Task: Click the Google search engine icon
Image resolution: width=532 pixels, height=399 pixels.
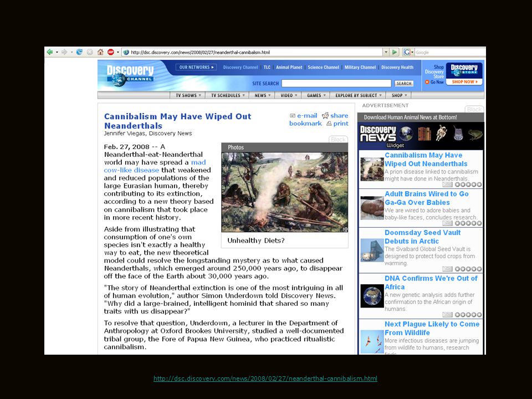Action: point(407,52)
